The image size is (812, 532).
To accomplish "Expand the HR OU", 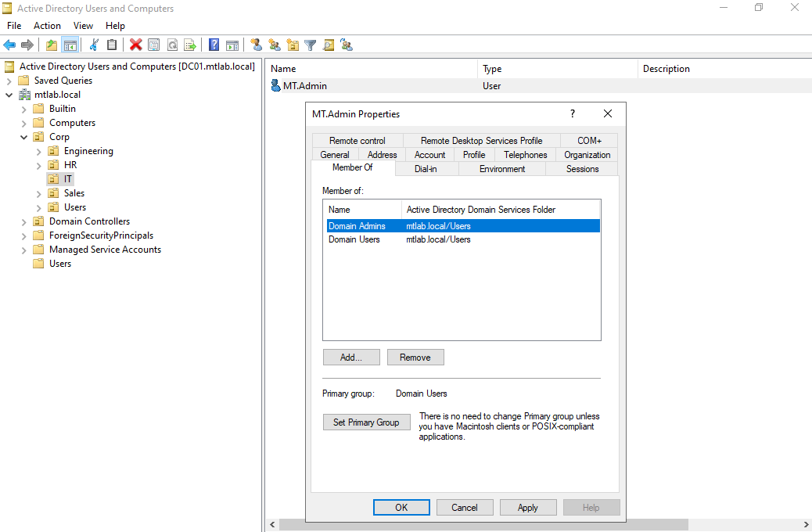I will point(39,165).
